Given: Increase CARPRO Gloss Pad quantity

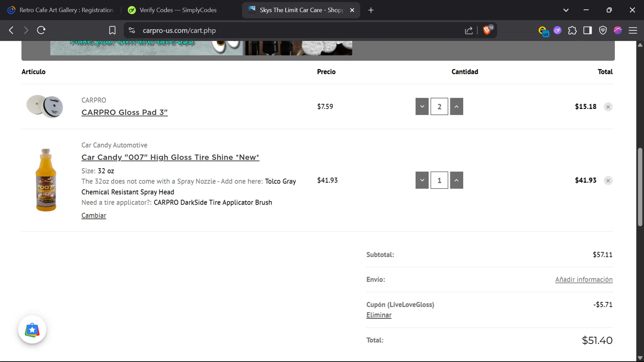Looking at the screenshot, I should [456, 107].
